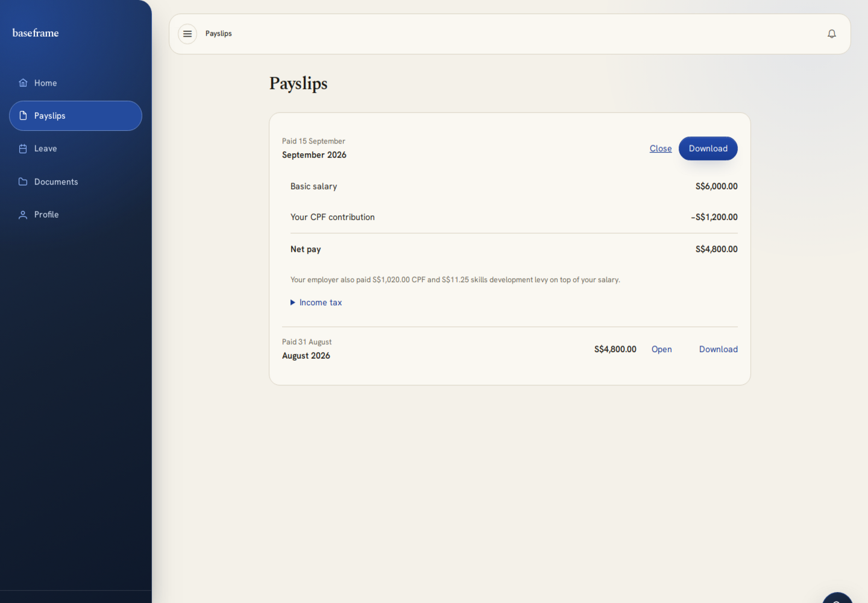Screen dimensions: 868x603
Task: Click the Payslips breadcrumb in top bar
Action: pyautogui.click(x=218, y=34)
